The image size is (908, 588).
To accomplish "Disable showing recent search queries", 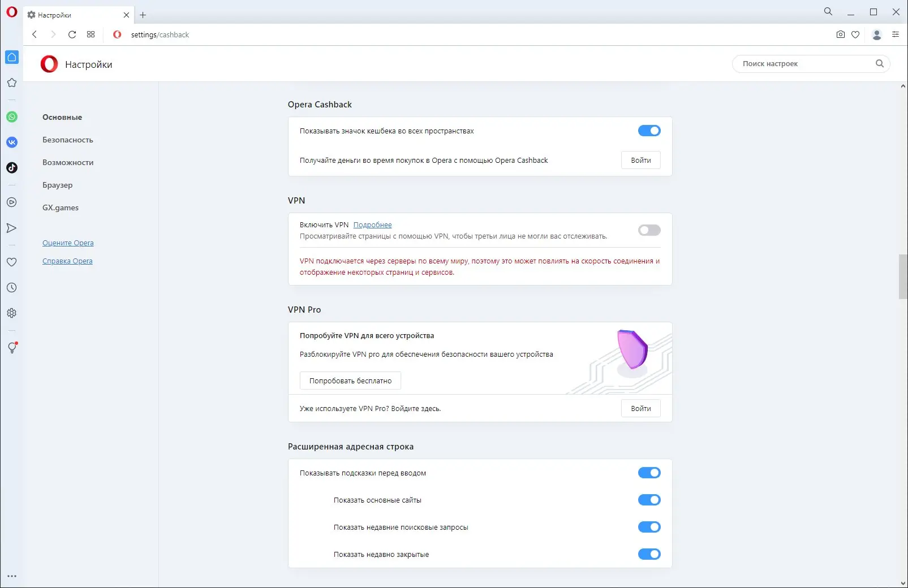I will pos(649,527).
